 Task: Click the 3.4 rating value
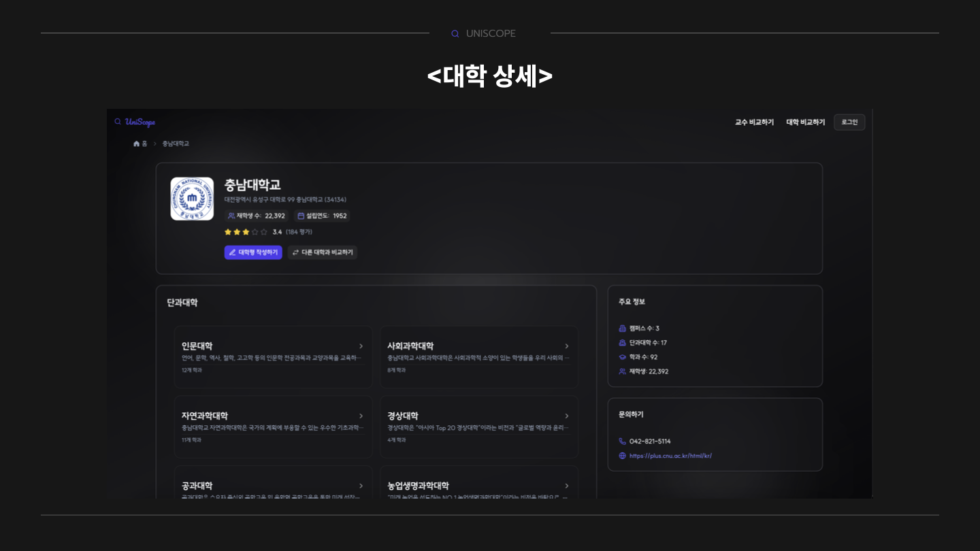click(277, 232)
